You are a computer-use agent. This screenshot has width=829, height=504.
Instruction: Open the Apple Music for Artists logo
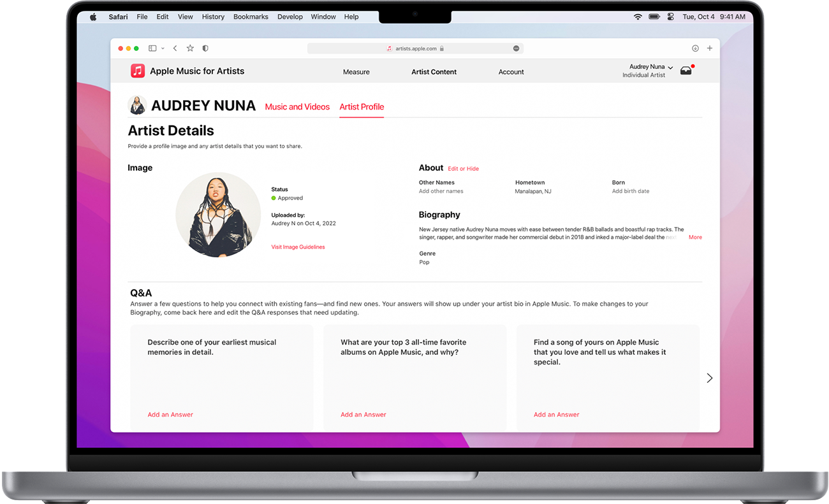[x=138, y=71]
